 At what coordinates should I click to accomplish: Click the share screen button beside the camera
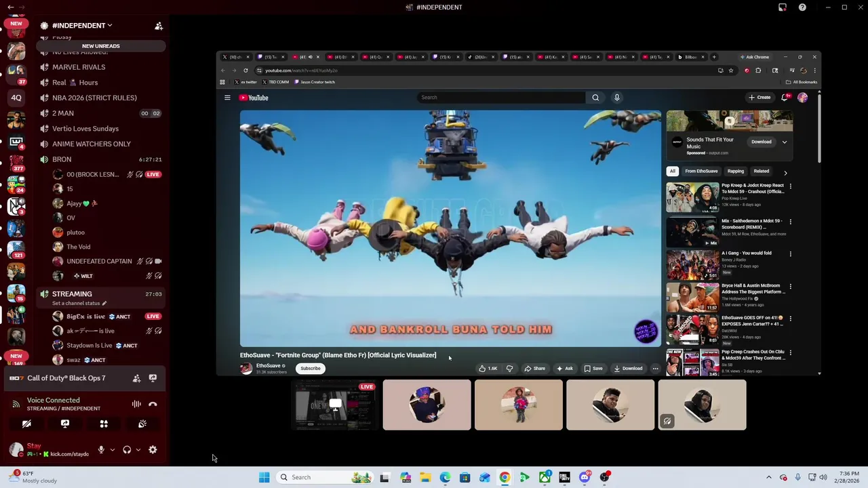click(65, 424)
